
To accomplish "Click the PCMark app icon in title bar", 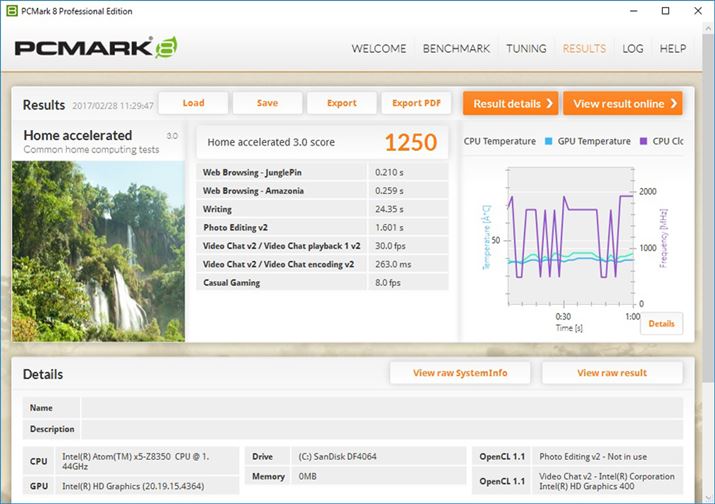I will click(x=10, y=10).
